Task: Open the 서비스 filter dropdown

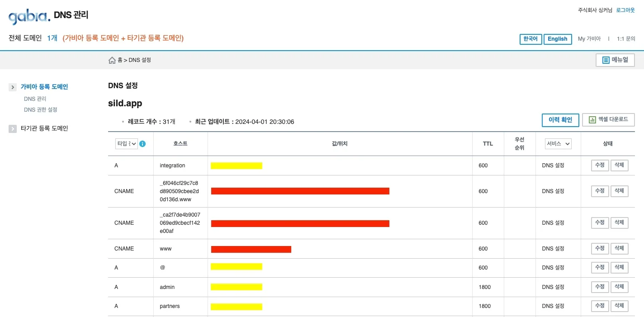Action: [558, 144]
